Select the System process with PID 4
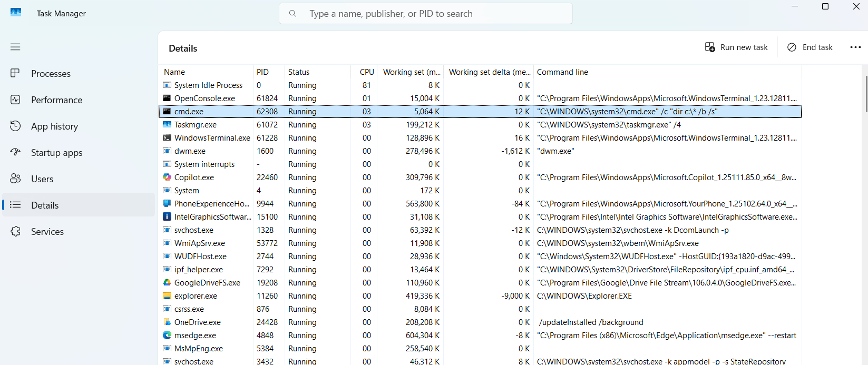Viewport: 868px width, 365px height. (480, 191)
